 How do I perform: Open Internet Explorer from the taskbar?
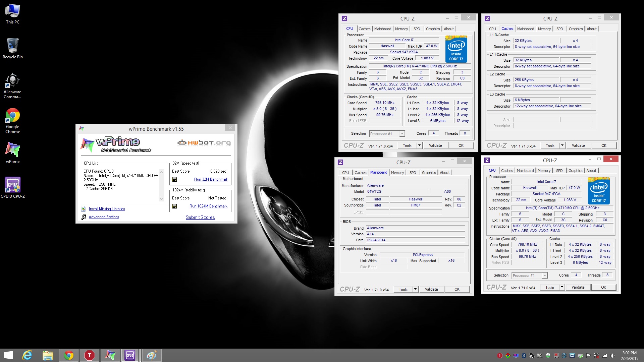[x=27, y=355]
